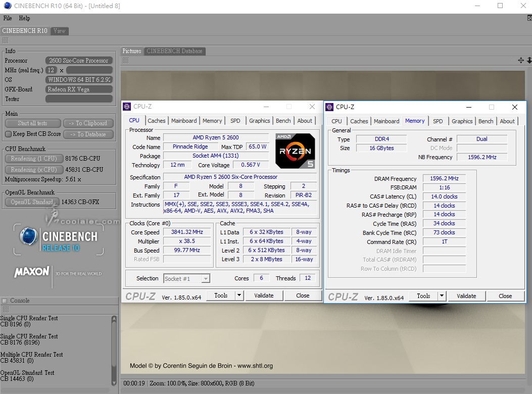Open Bench tab in left CPU-Z window
This screenshot has width=532, height=394.
point(283,121)
